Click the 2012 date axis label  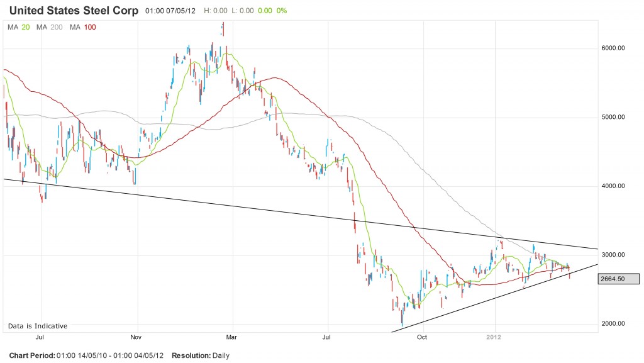click(x=493, y=337)
